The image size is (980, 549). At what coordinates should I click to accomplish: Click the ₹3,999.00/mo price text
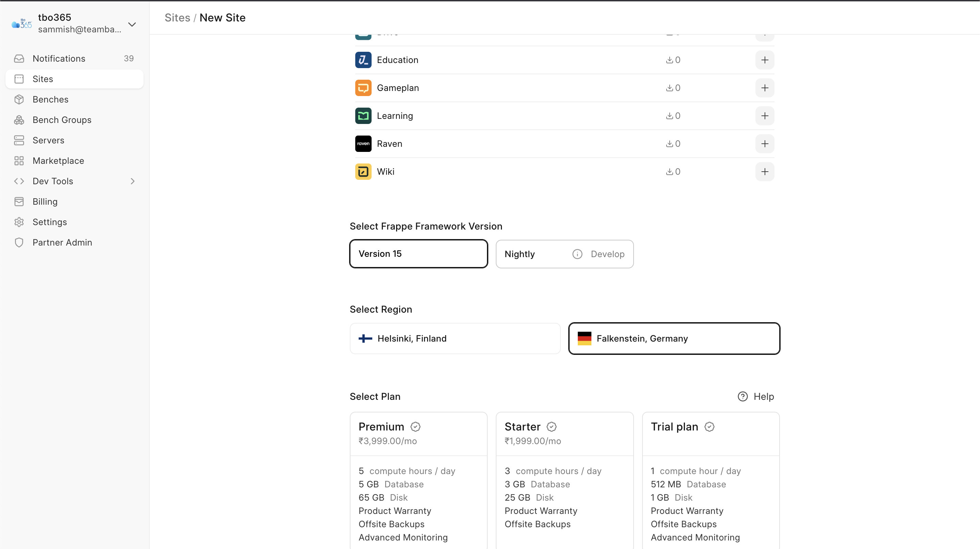pyautogui.click(x=388, y=441)
